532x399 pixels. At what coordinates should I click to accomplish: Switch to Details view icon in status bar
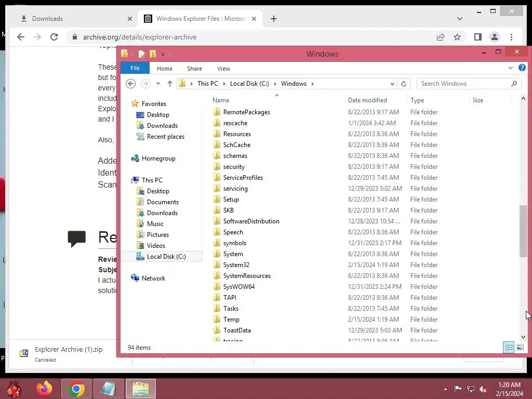[509, 347]
